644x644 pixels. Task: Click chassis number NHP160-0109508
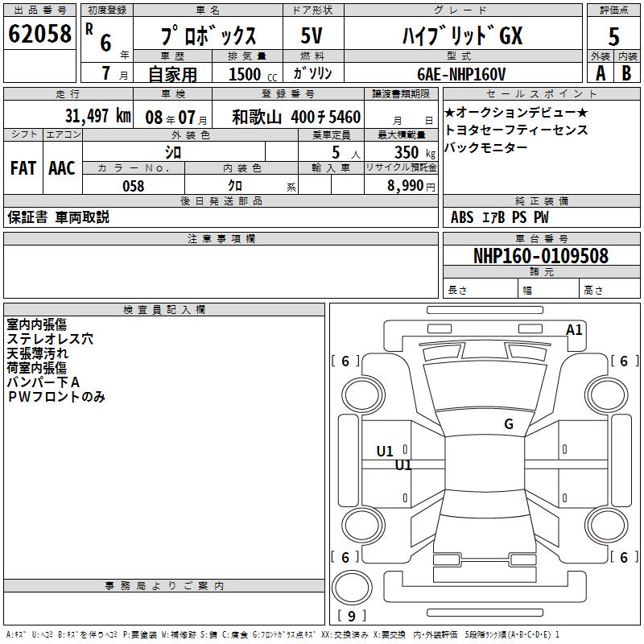pyautogui.click(x=541, y=255)
